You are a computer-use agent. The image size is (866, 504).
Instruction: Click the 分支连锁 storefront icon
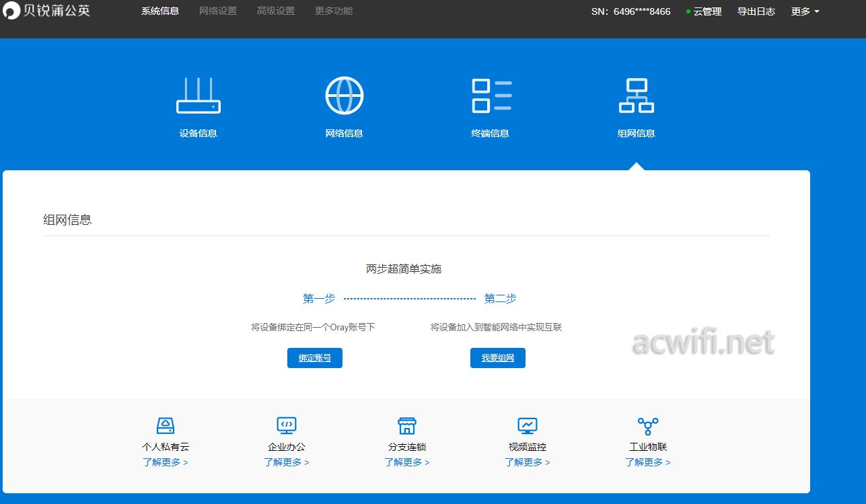pos(406,425)
